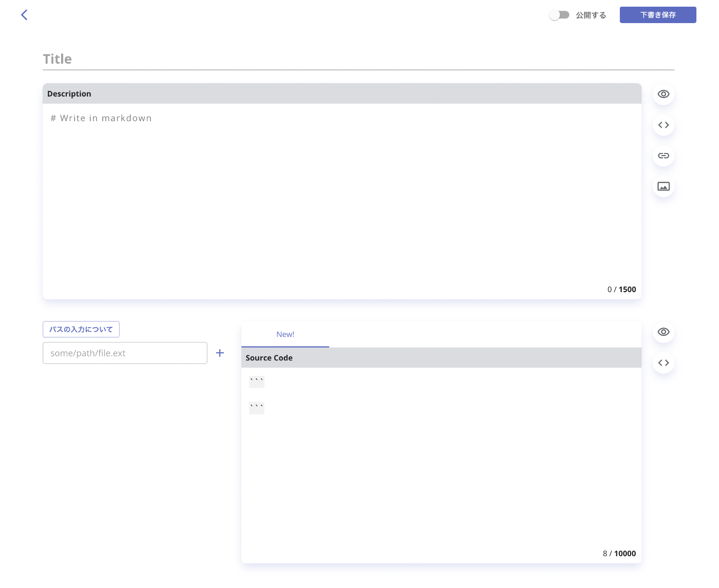Viewport: 719px width, 588px height.
Task: Toggle the 公開する publish switch
Action: click(x=559, y=15)
